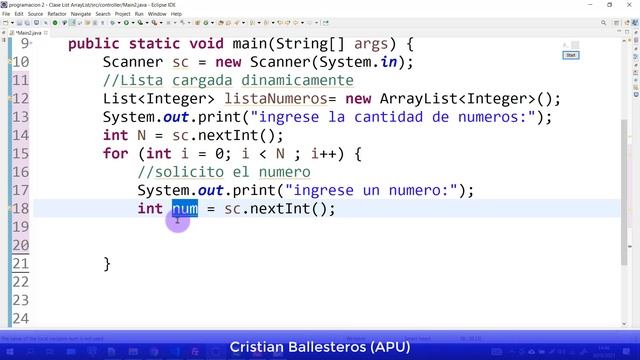Screen dimensions: 640x360
Task: Minimize the editor area icon
Action: (619, 32)
